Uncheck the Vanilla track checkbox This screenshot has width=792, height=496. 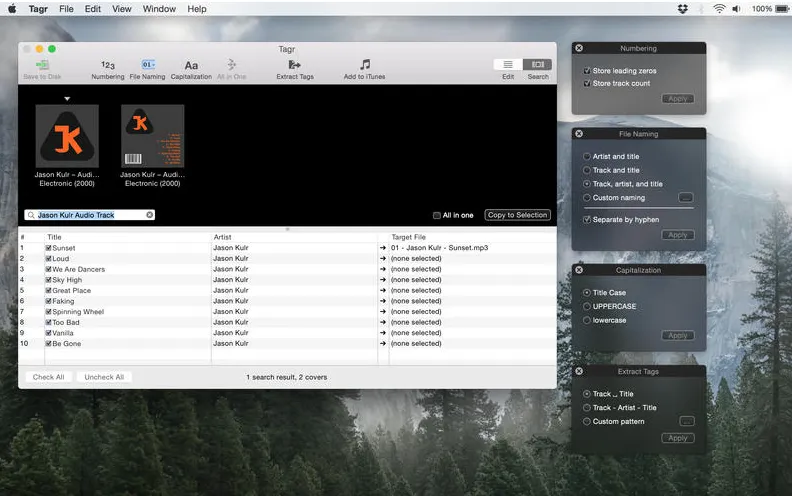pyautogui.click(x=48, y=333)
